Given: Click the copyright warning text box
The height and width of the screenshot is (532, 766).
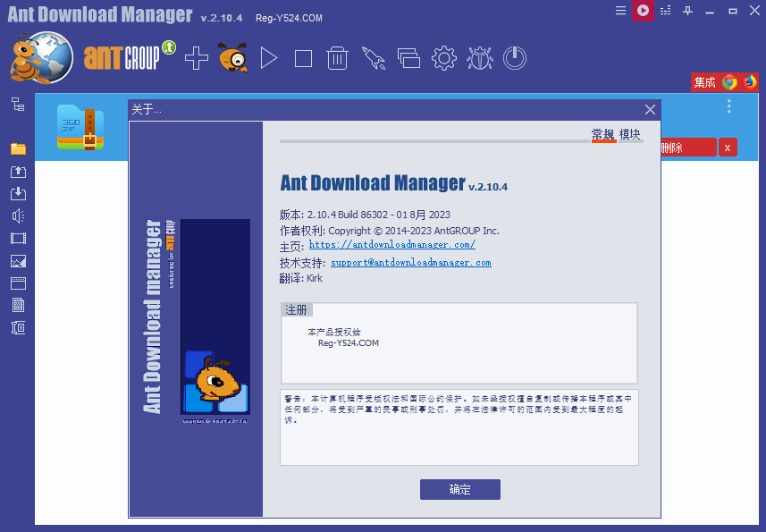Looking at the screenshot, I should pos(459,427).
